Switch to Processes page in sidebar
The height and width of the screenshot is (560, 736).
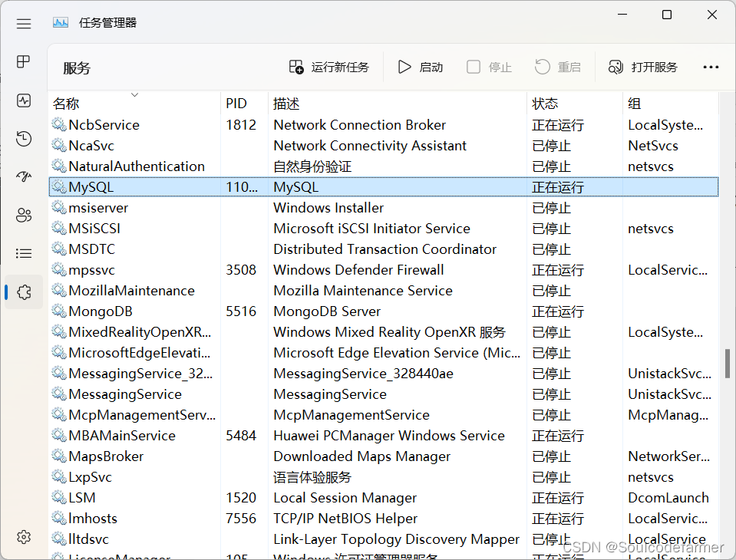click(24, 62)
